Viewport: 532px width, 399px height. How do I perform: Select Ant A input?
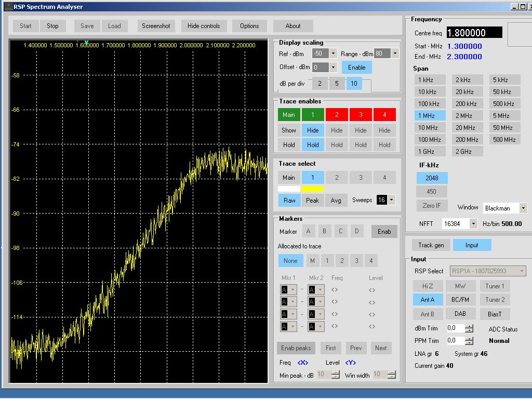[x=428, y=300]
